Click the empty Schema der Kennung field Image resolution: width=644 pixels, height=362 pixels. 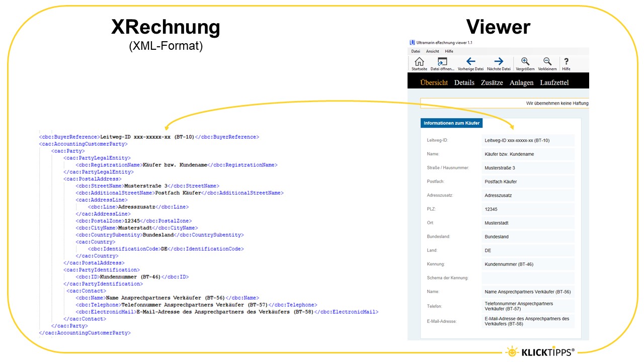pos(528,278)
